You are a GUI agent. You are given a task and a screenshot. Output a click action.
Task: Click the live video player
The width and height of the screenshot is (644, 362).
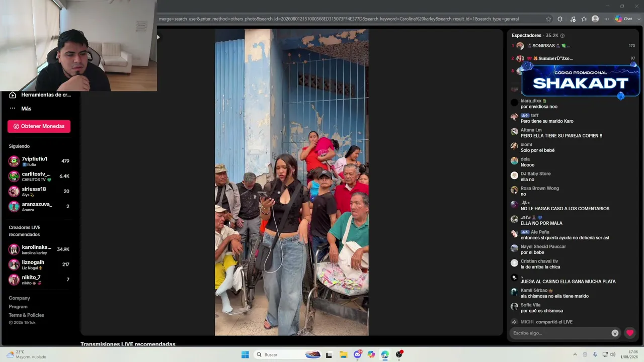point(292,182)
